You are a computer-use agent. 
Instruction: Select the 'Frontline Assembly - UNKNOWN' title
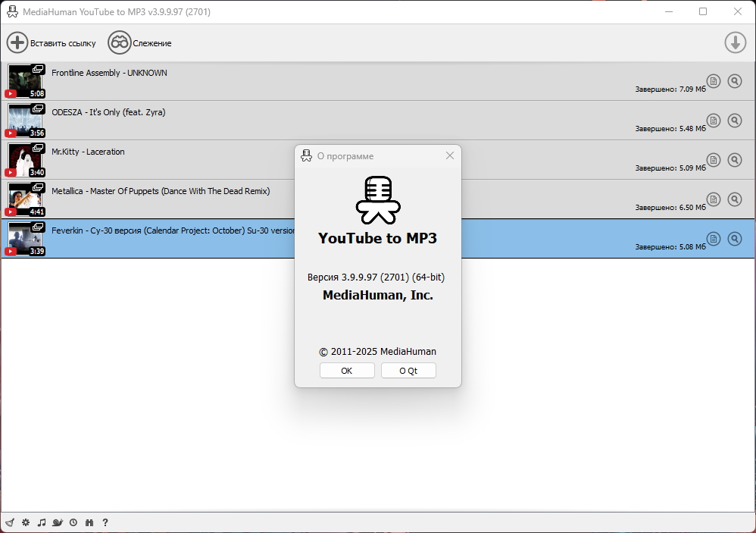coord(109,73)
